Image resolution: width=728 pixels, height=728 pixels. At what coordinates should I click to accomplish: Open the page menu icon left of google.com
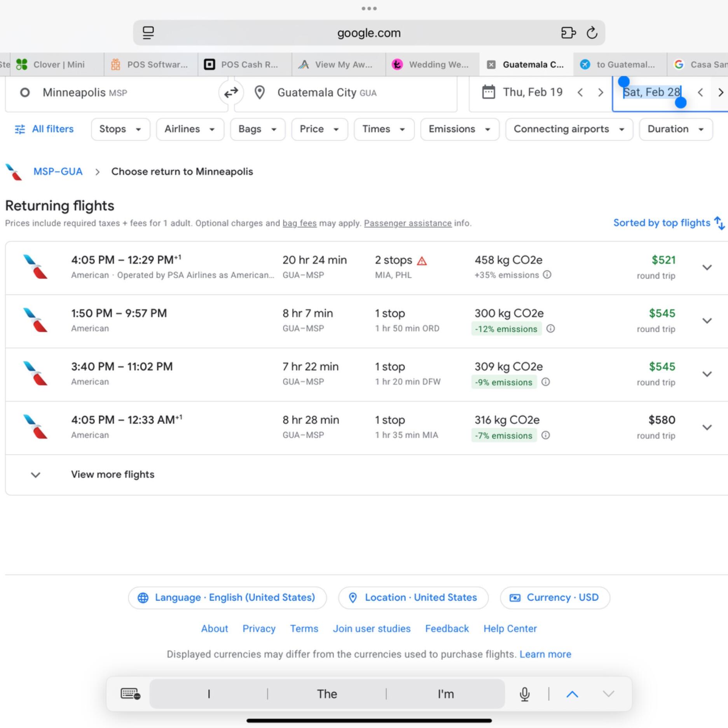[x=148, y=33]
